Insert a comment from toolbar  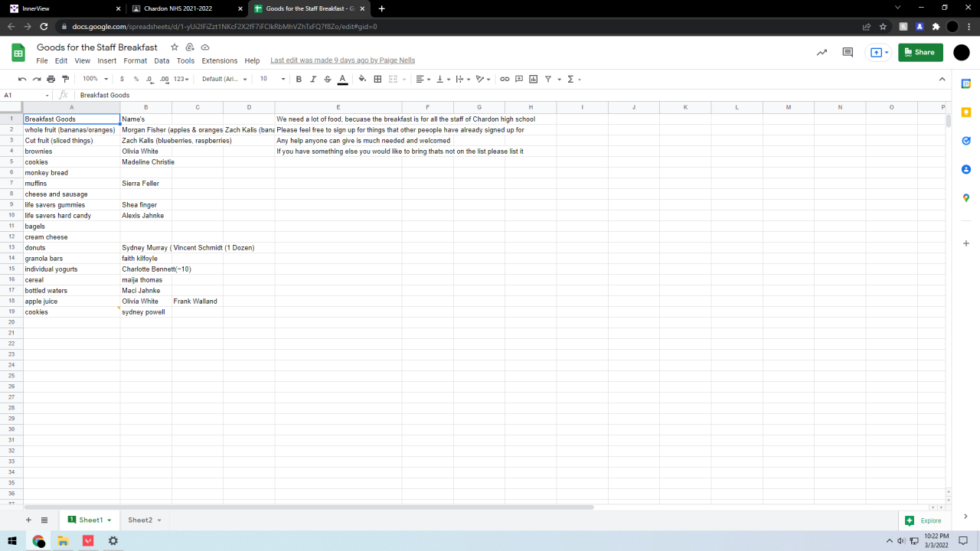click(519, 79)
